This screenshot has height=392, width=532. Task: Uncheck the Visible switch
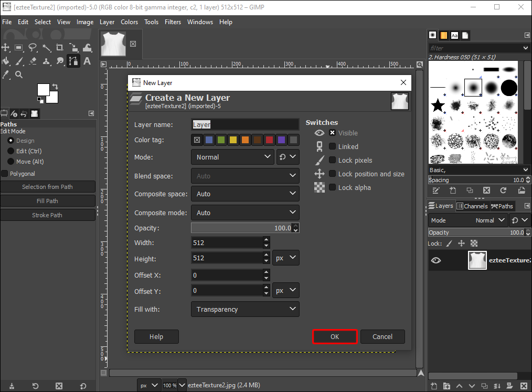point(332,133)
